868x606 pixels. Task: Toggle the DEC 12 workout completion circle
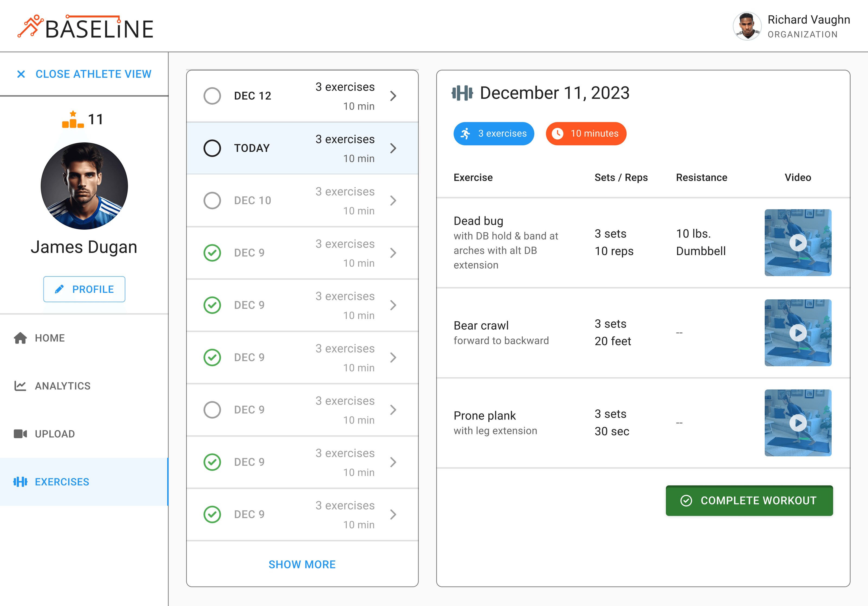pos(212,96)
